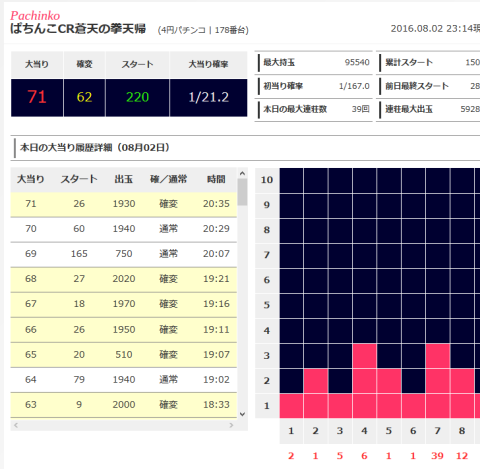480x469 pixels.
Task: Click the horizontal scroll left arrow
Action: point(16,425)
